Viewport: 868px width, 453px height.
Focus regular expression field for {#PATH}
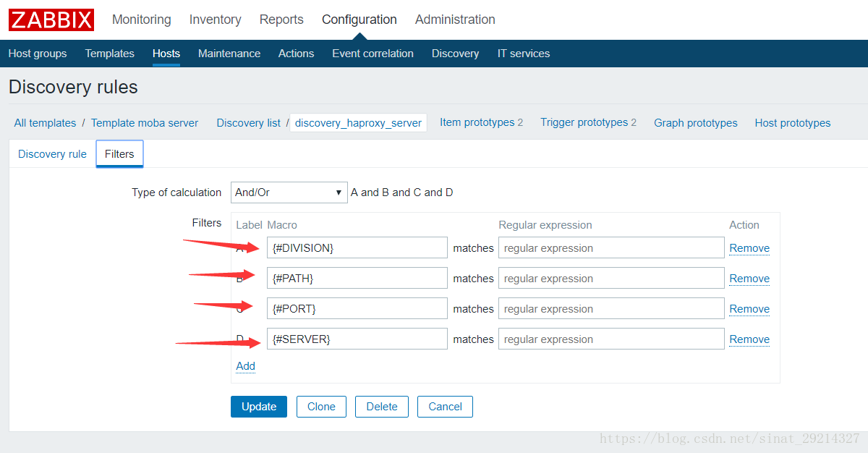[611, 278]
